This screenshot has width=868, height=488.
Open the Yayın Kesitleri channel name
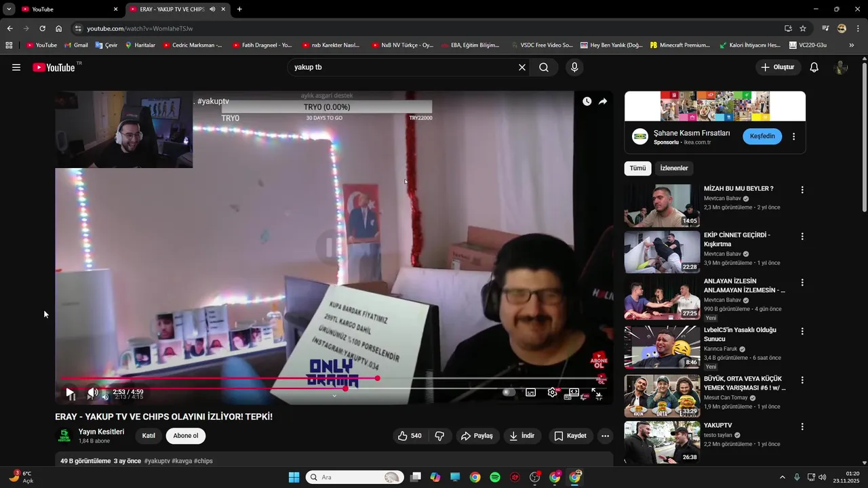pyautogui.click(x=101, y=432)
